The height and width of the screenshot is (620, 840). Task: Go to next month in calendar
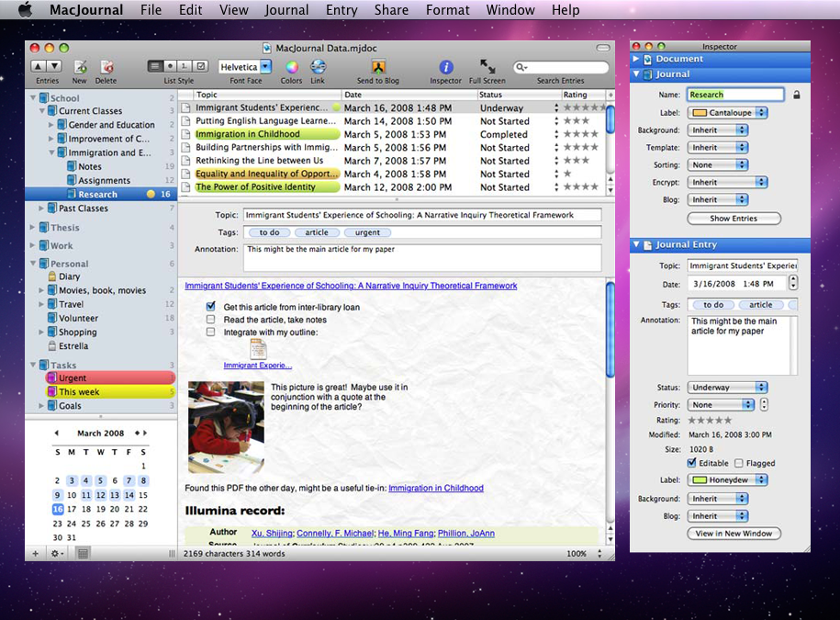(x=145, y=433)
